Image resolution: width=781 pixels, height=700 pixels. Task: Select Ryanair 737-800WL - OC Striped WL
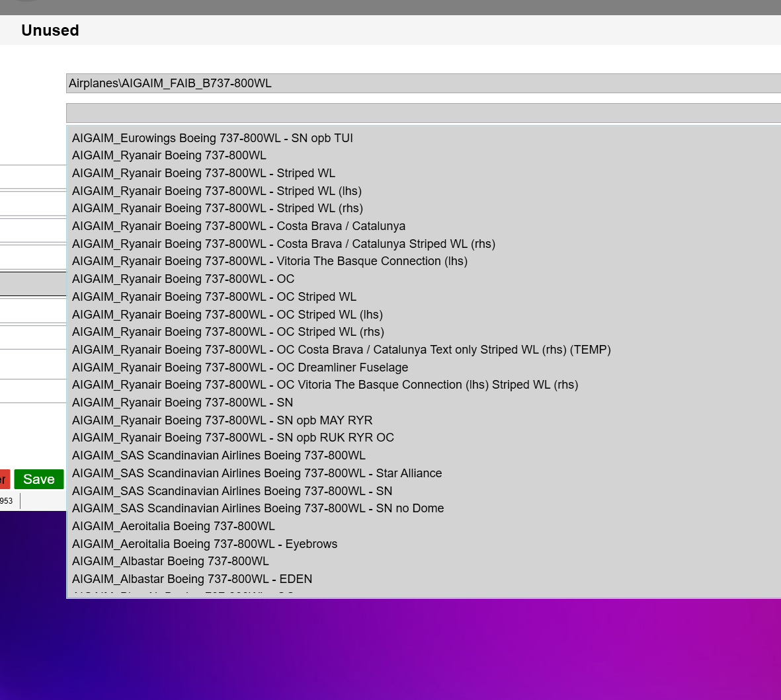[214, 297]
